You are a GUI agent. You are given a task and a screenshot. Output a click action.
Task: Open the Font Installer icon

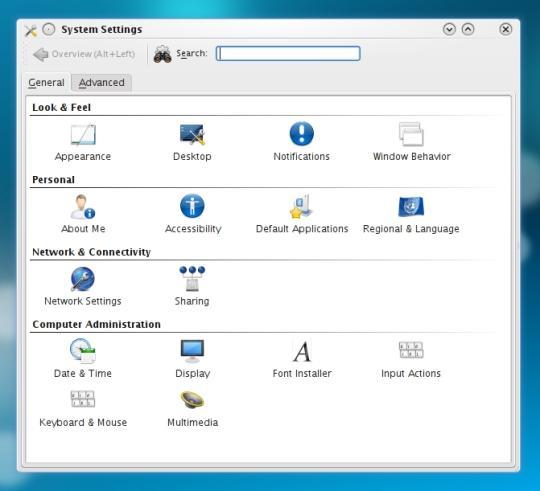point(302,352)
